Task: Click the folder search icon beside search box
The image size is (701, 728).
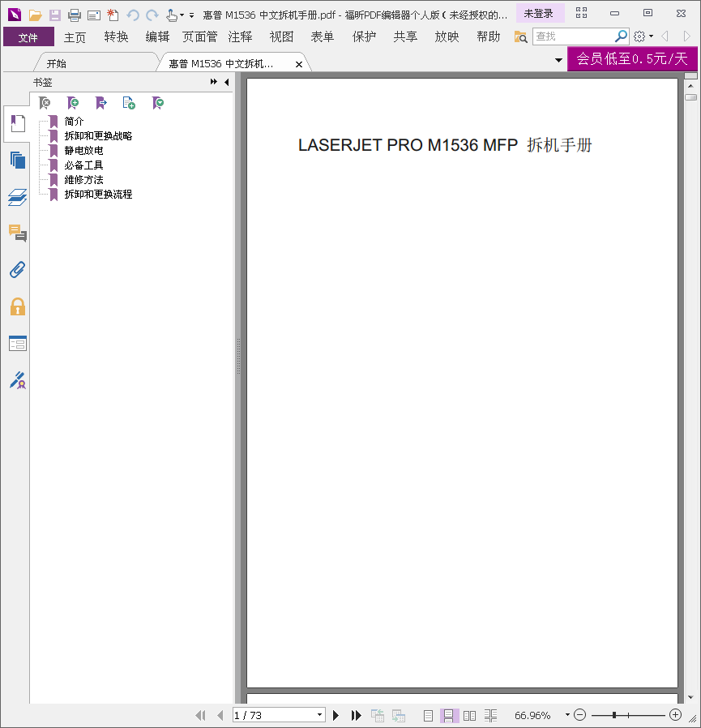Action: point(520,36)
